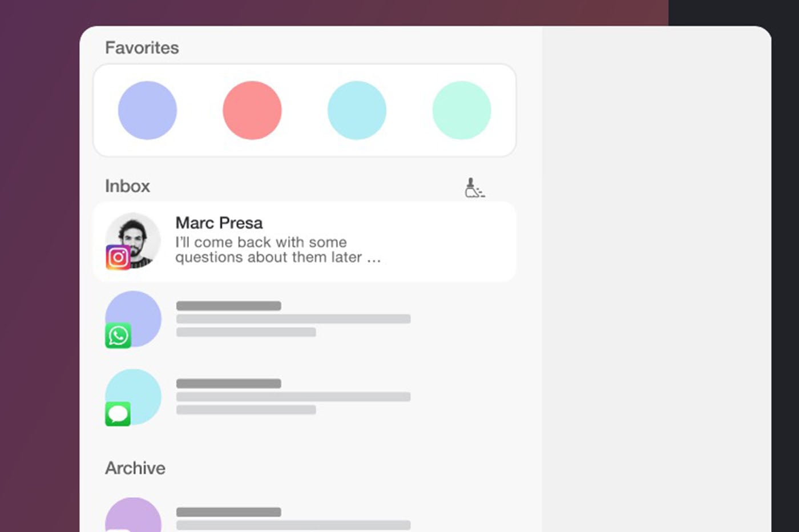Click the Archive section heading
This screenshot has width=799, height=532.
(x=135, y=468)
